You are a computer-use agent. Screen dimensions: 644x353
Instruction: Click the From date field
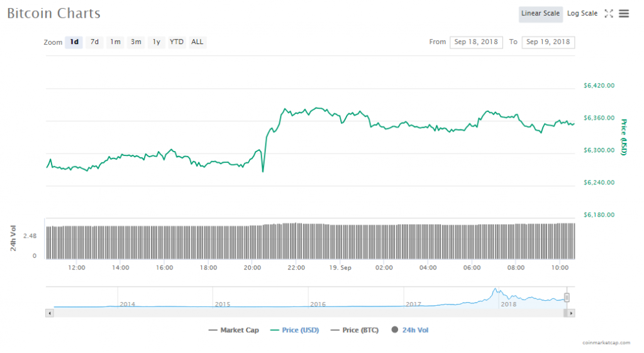[476, 42]
